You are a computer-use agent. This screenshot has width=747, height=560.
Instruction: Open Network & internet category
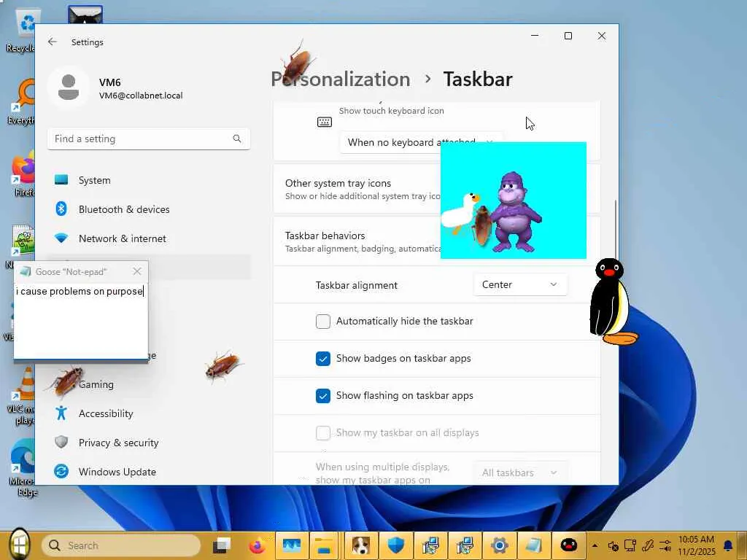[149, 238]
